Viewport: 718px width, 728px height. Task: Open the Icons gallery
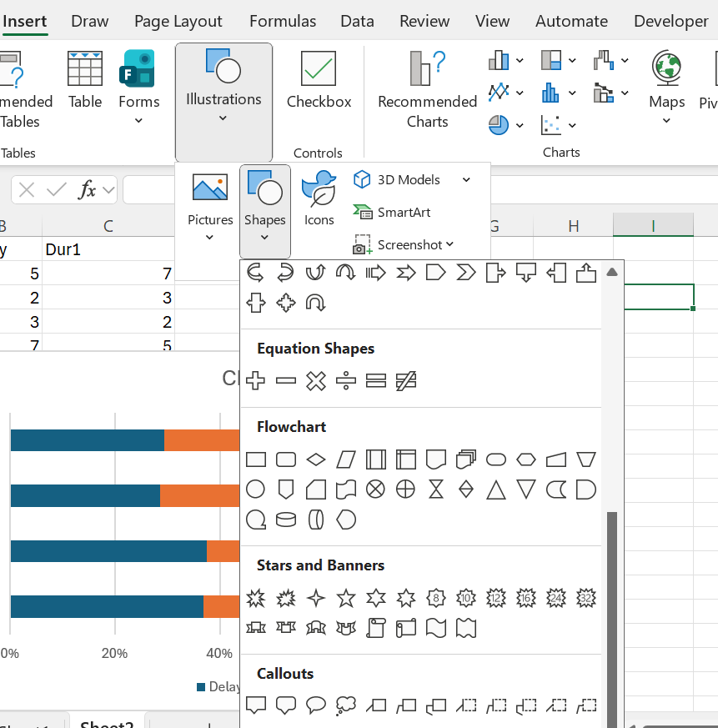319,198
